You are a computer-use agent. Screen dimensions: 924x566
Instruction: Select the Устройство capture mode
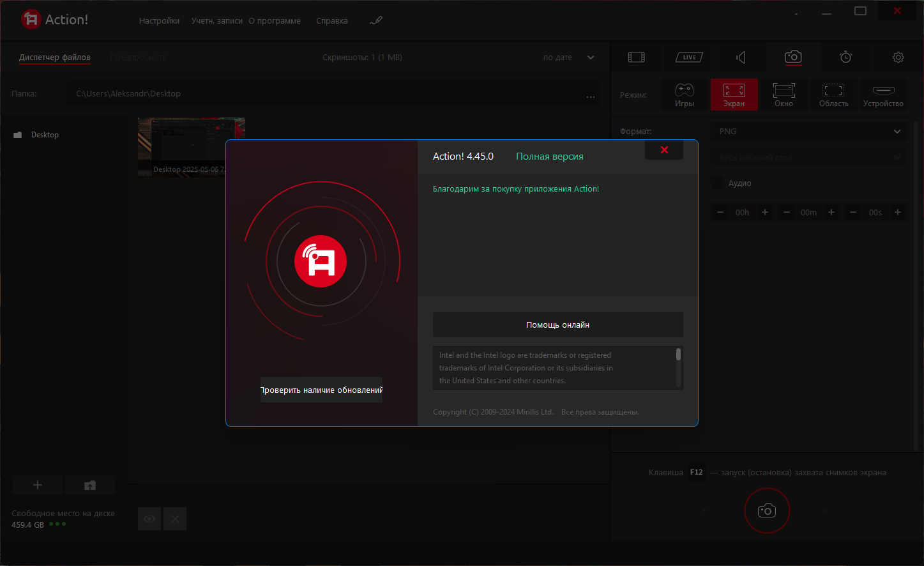(883, 95)
